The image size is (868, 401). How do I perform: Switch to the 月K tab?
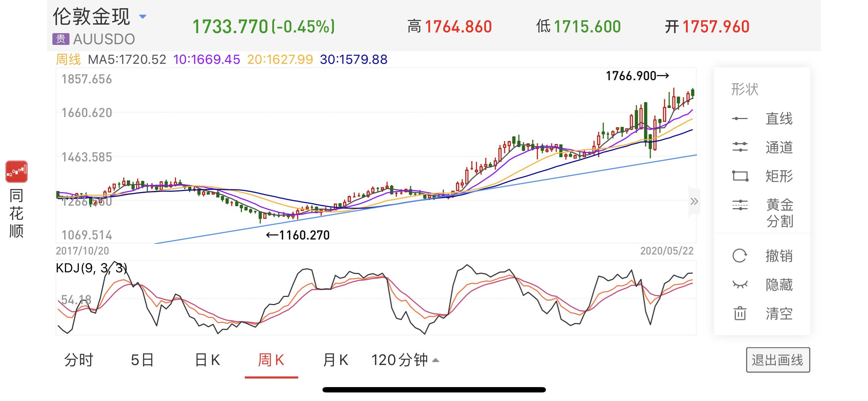[335, 360]
